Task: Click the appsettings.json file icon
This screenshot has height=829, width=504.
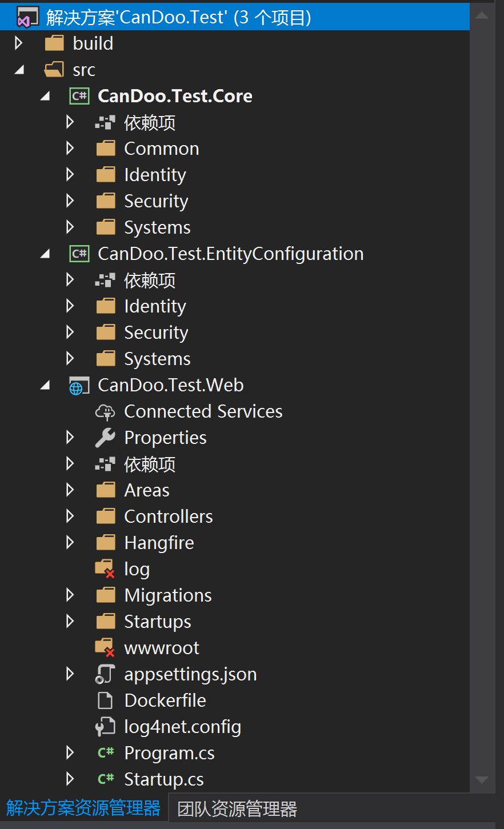Action: pyautogui.click(x=105, y=674)
